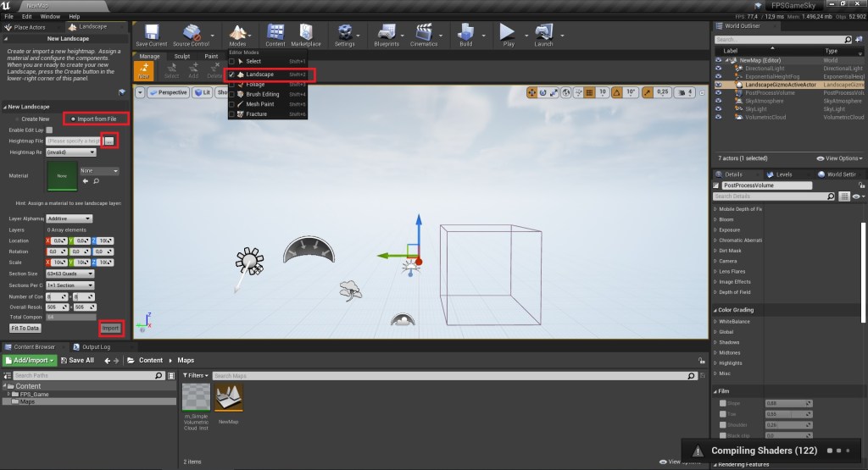Click the Save All button
The width and height of the screenshot is (868, 470).
[76, 360]
